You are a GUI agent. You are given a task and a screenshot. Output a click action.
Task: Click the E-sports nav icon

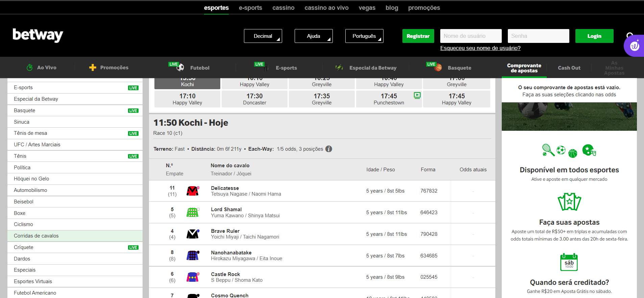tap(266, 68)
